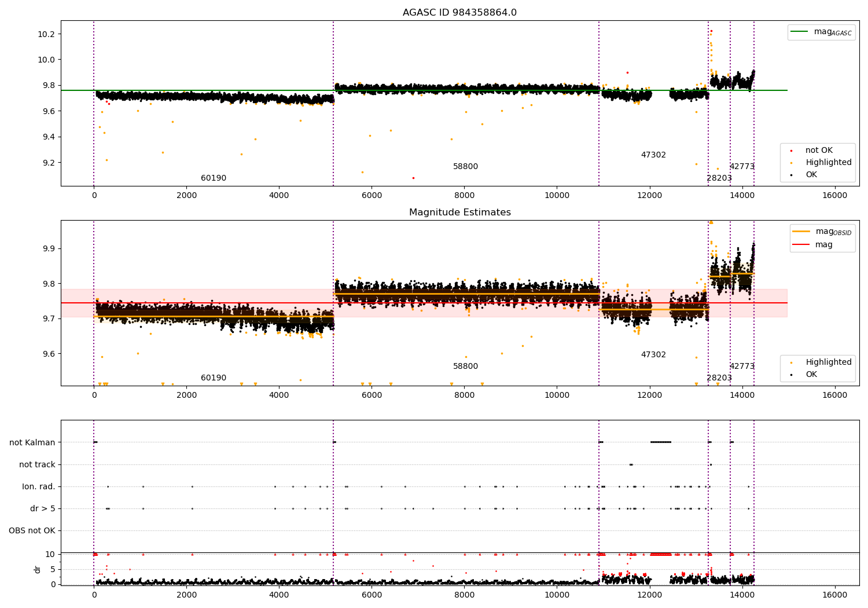Click the 'AGASC ID 984358864.0' plot title

459,13
